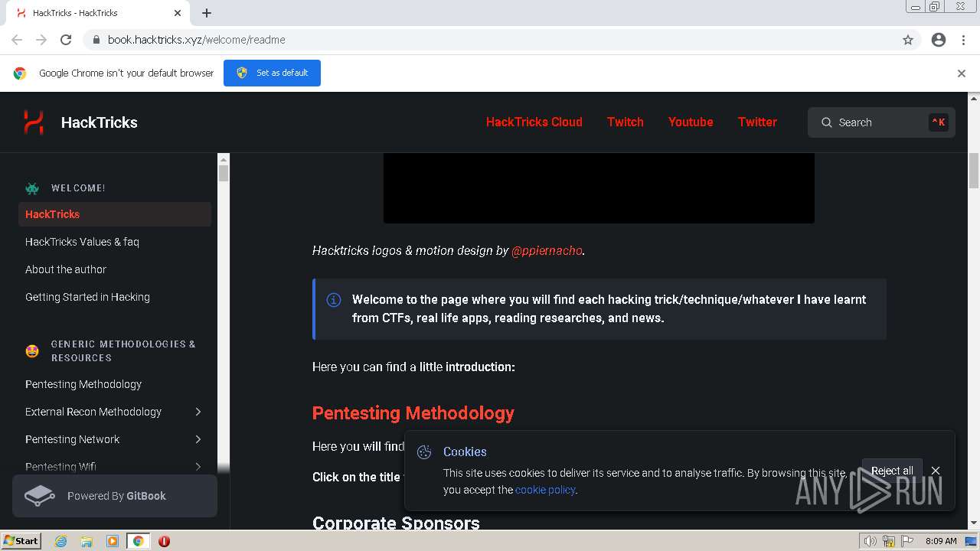This screenshot has width=980, height=551.
Task: Click the search magnifier icon
Action: [x=827, y=122]
